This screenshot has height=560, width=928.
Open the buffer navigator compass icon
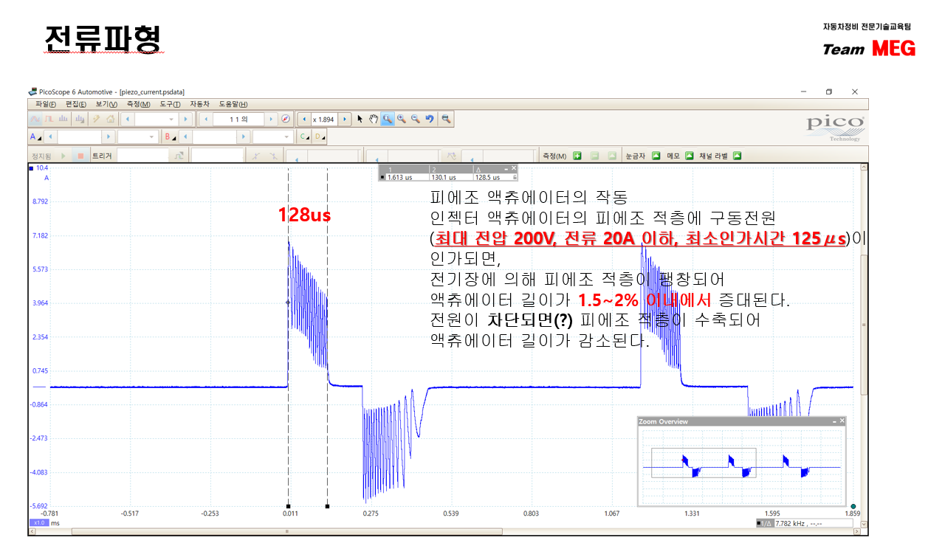coord(286,119)
